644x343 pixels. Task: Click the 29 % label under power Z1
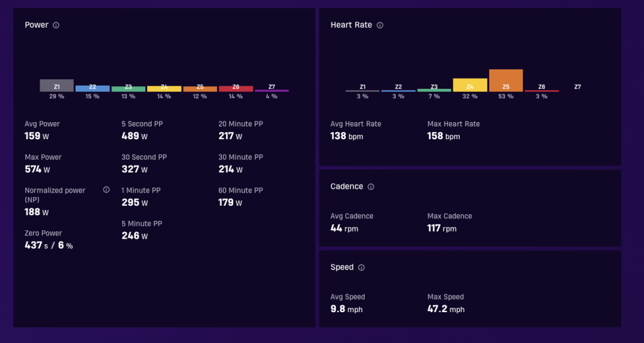pyautogui.click(x=57, y=96)
